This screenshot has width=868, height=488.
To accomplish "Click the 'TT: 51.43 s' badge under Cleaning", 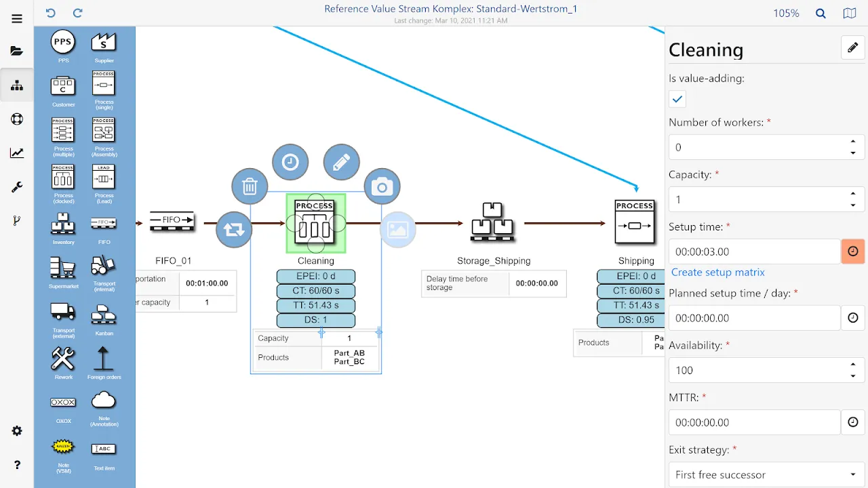I will 315,306.
